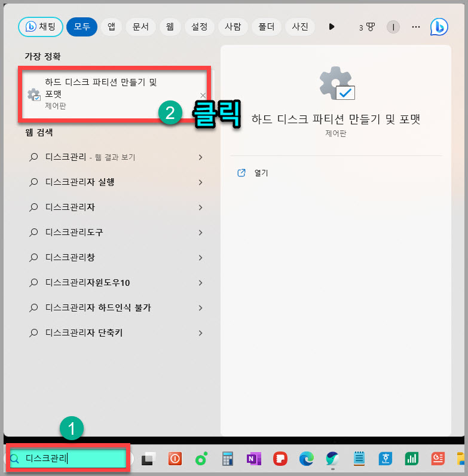This screenshot has width=468, height=476.
Task: Dismiss the best match result with X
Action: tap(203, 95)
